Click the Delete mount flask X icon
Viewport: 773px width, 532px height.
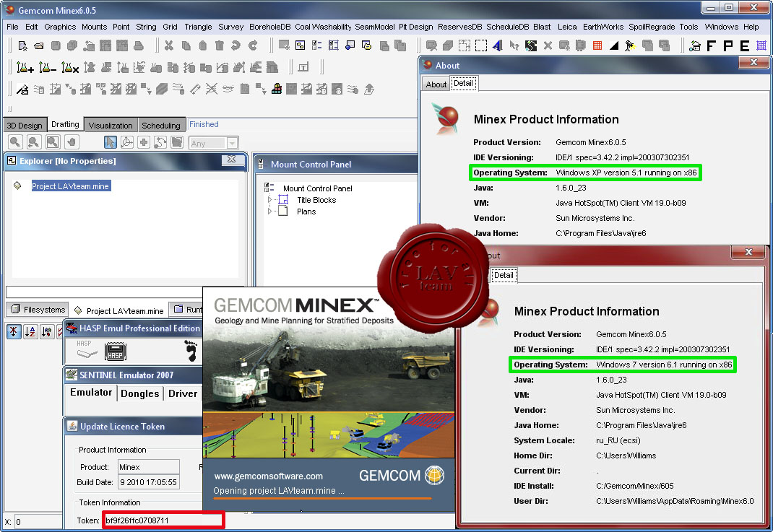point(70,67)
